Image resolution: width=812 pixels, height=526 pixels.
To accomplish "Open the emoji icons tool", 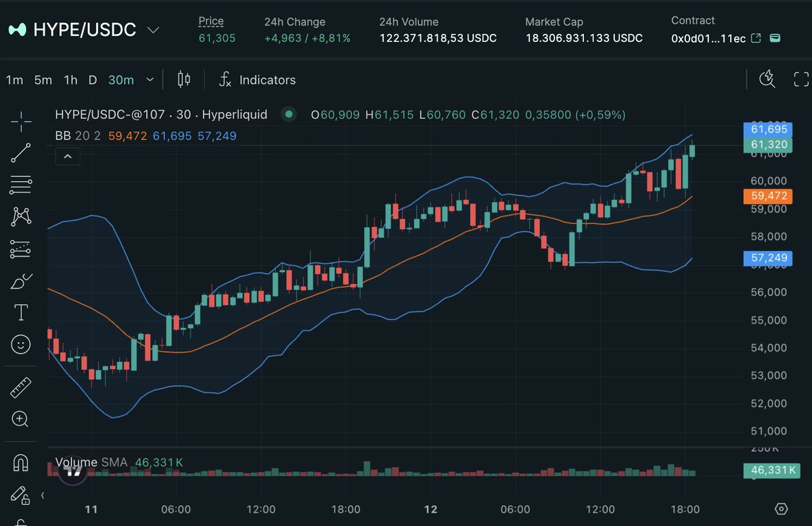I will (x=21, y=345).
